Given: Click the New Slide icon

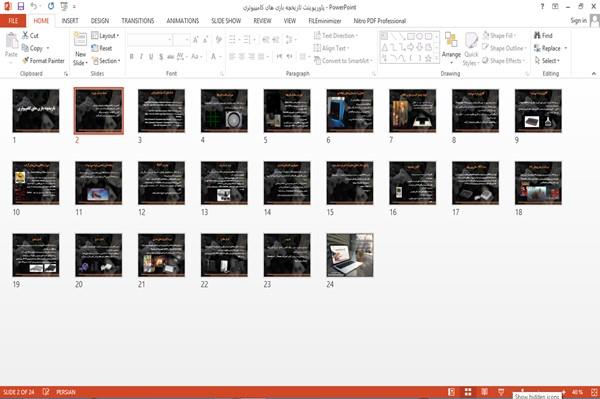Looking at the screenshot, I should [x=80, y=39].
